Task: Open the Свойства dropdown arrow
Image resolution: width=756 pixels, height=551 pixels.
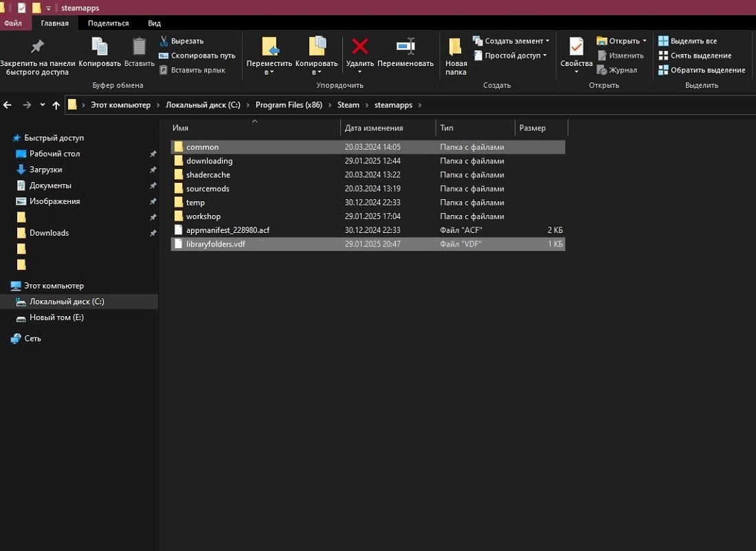Action: pos(576,72)
